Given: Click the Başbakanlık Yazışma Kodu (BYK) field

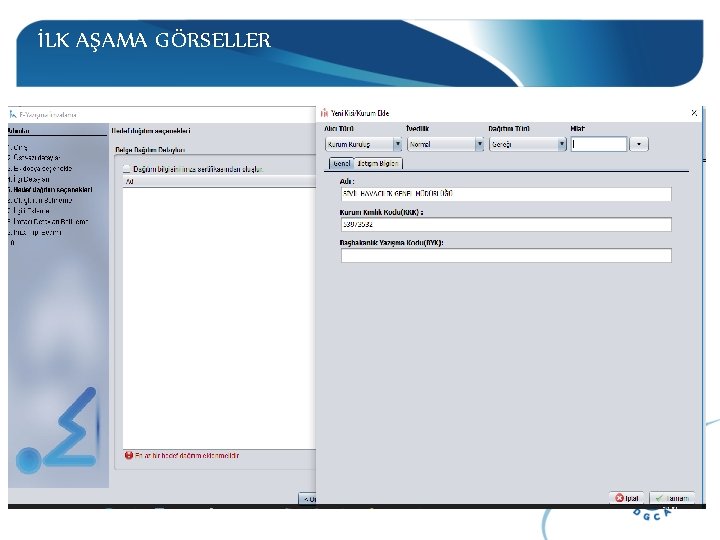Looking at the screenshot, I should pos(506,255).
